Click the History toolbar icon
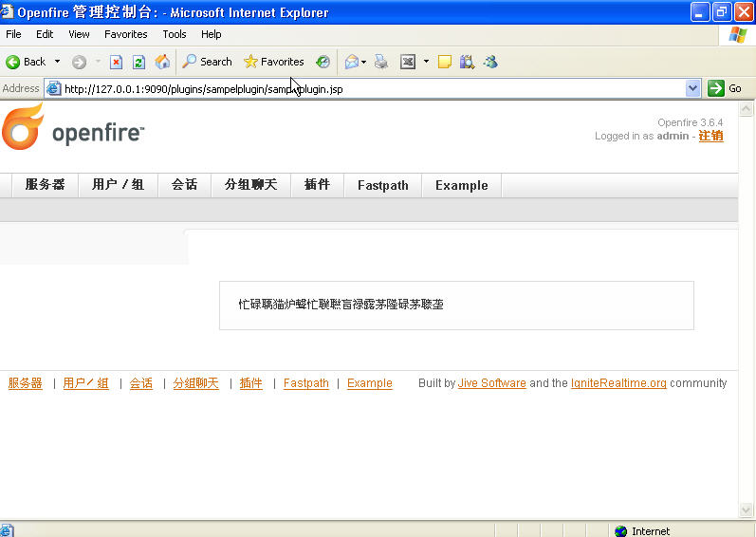 (x=323, y=62)
